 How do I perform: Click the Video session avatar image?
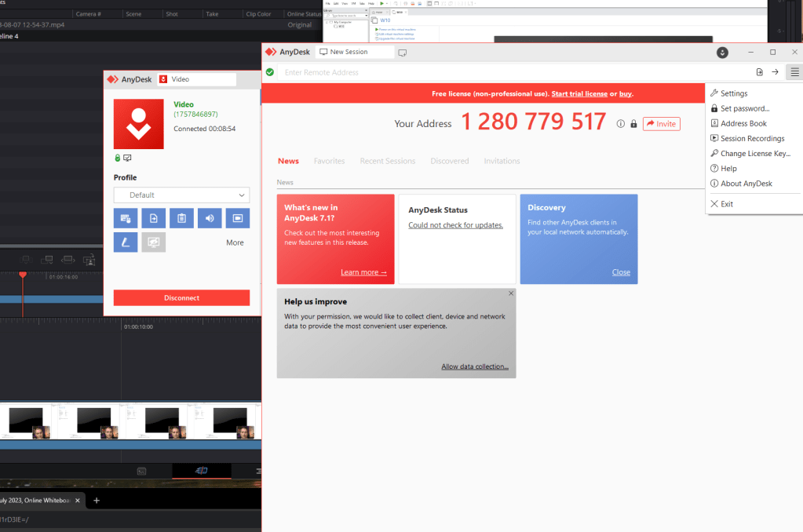[x=139, y=124]
